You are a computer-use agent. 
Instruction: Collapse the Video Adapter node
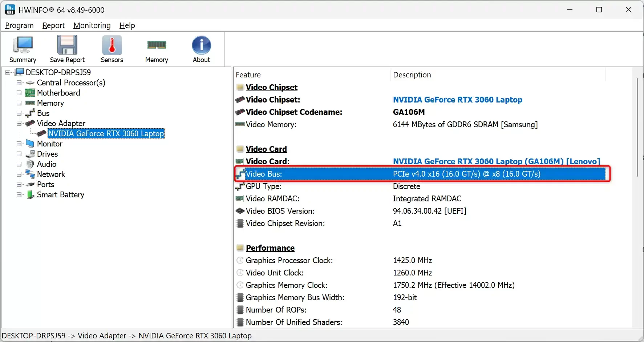coord(19,123)
